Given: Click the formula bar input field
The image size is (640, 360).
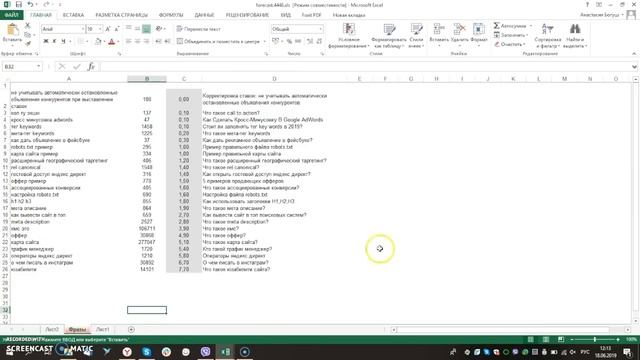Looking at the screenshot, I should point(364,67).
